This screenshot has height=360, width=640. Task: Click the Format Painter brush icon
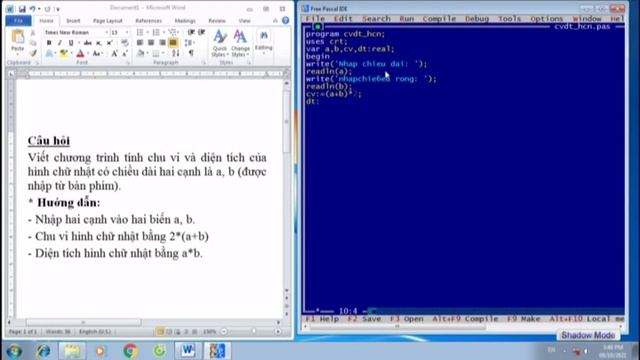click(x=33, y=53)
